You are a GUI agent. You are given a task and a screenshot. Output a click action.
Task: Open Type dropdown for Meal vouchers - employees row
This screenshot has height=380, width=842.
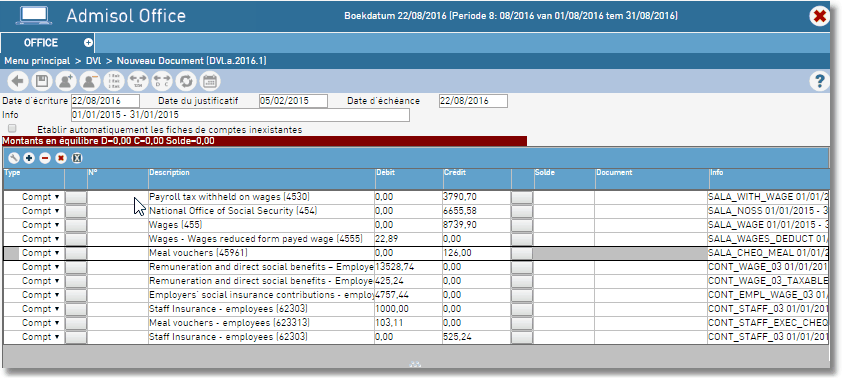coord(40,323)
